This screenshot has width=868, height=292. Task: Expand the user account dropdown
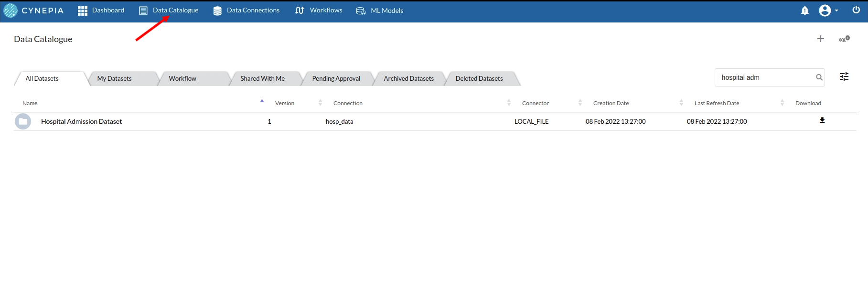click(x=829, y=11)
